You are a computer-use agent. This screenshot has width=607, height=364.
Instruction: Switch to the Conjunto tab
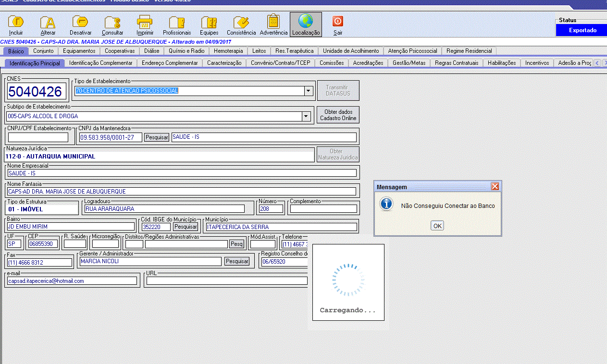coord(43,51)
